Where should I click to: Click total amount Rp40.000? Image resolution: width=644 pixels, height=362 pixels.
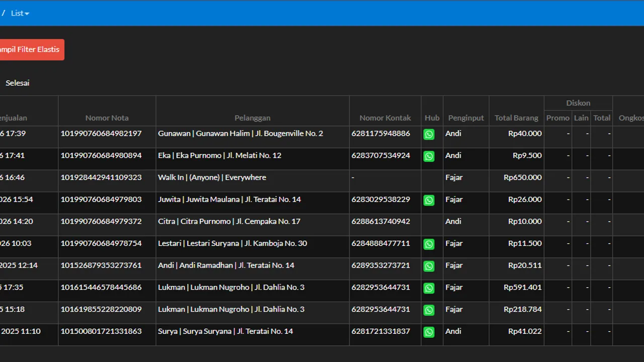click(525, 133)
